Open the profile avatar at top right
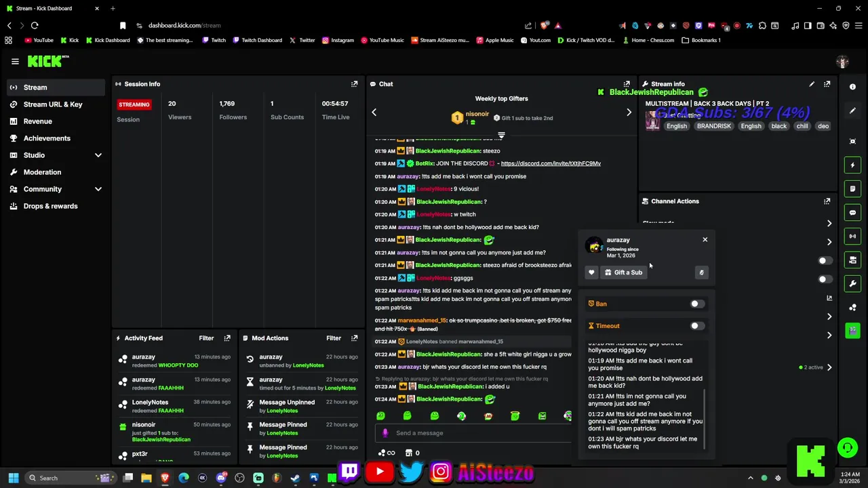Screen dimensions: 868x488 pos(842,62)
